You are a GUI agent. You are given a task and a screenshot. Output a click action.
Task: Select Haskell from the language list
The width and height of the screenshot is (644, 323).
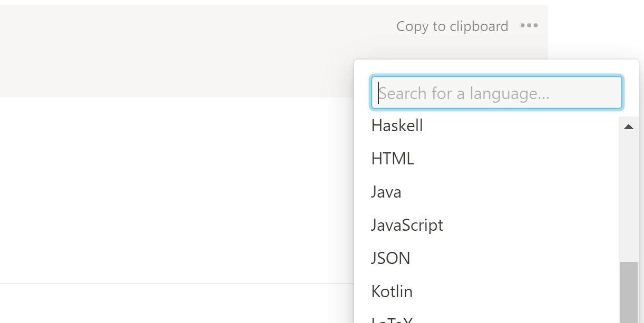(397, 126)
